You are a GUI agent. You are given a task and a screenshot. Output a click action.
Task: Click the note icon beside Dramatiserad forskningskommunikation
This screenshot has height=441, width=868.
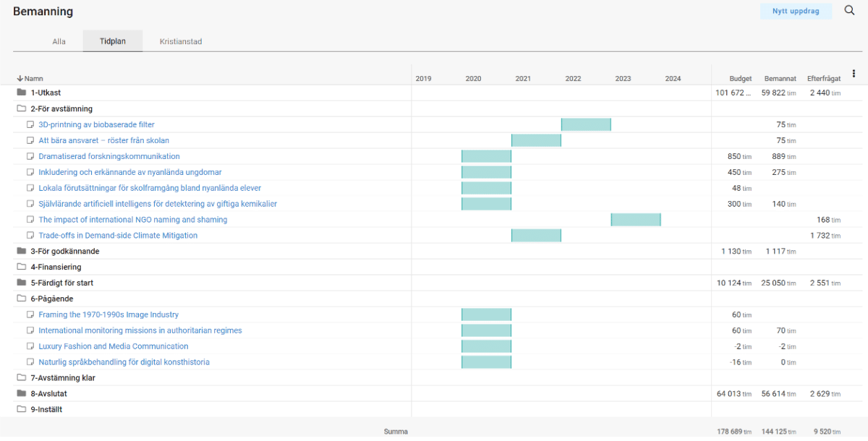pyautogui.click(x=30, y=156)
